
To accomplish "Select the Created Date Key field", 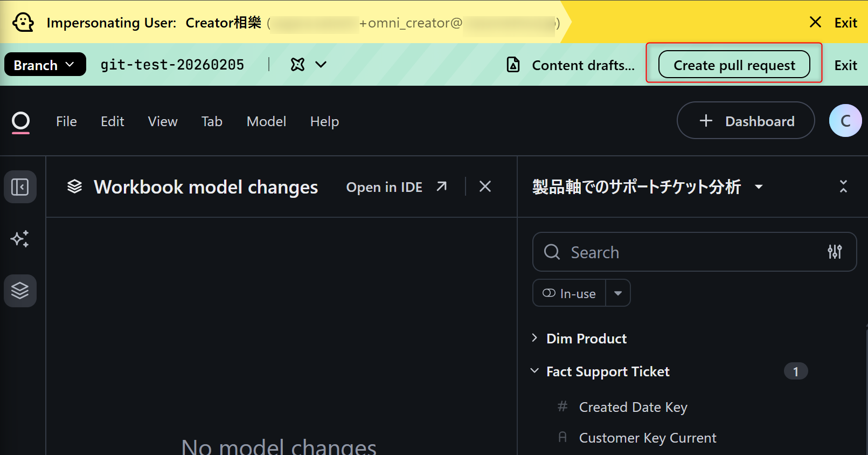I will click(x=633, y=407).
